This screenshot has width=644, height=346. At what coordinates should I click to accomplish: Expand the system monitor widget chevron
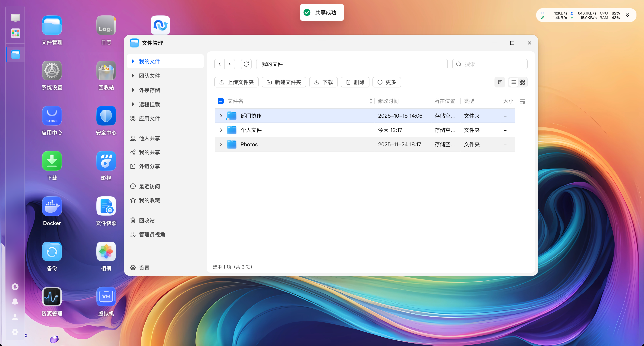pos(627,15)
